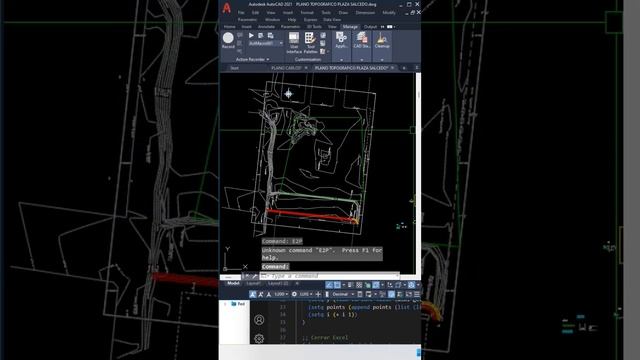
Task: Switch to the Annotate ribbon tab
Action: point(266,27)
